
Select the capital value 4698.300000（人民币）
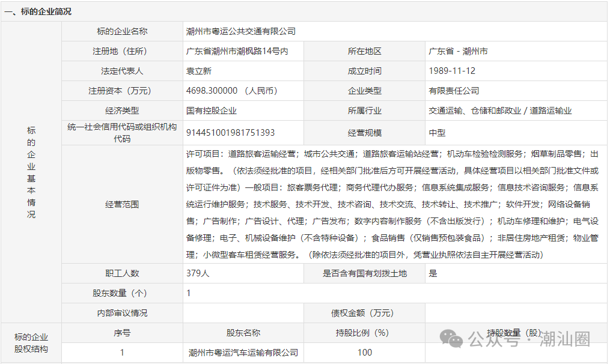click(232, 91)
